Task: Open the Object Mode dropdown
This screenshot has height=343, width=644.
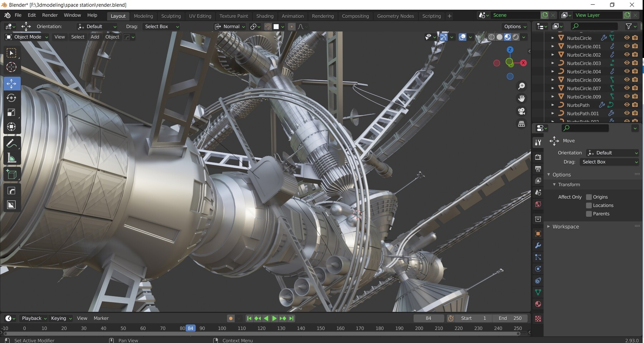Action: click(27, 37)
